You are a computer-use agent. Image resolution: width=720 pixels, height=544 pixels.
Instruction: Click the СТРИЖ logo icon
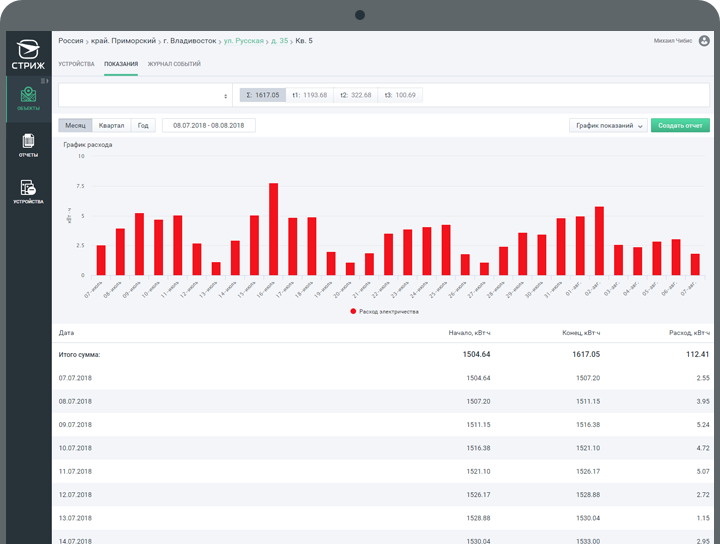coord(26,50)
